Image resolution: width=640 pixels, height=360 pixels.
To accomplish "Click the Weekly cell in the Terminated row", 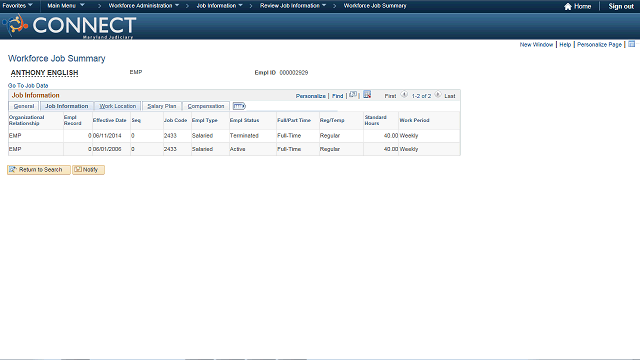I will 409,136.
